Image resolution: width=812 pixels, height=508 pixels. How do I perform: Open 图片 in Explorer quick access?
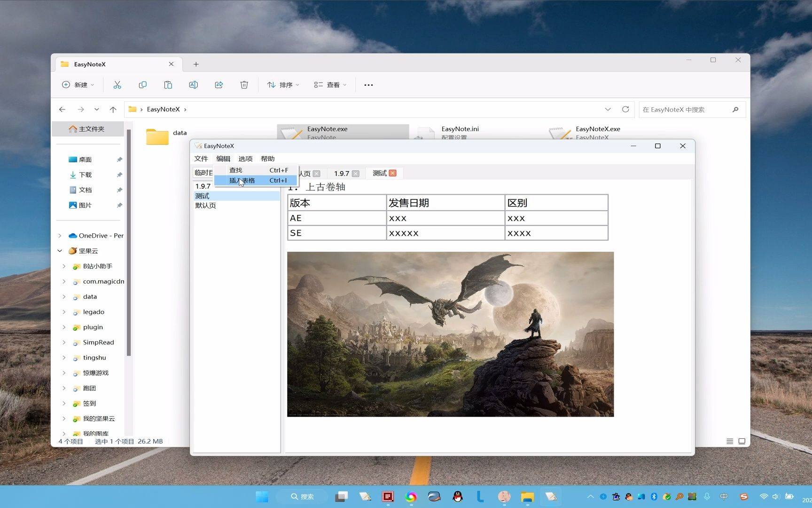(85, 205)
